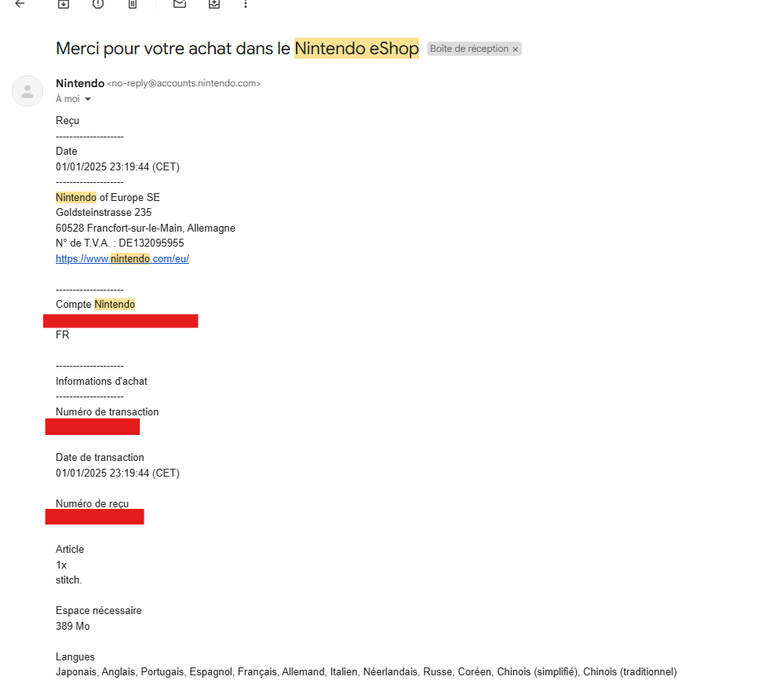Click the redacted transaction number

[x=93, y=427]
